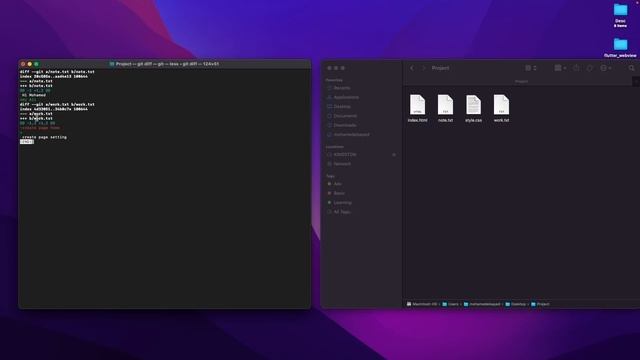
Task: Click the "+++ b/work.txt" terminal line
Action: click(36, 118)
